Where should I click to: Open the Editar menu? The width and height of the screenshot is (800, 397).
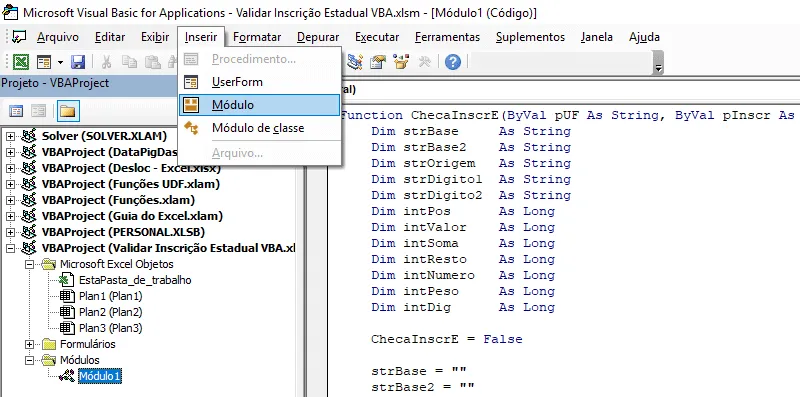coord(110,37)
